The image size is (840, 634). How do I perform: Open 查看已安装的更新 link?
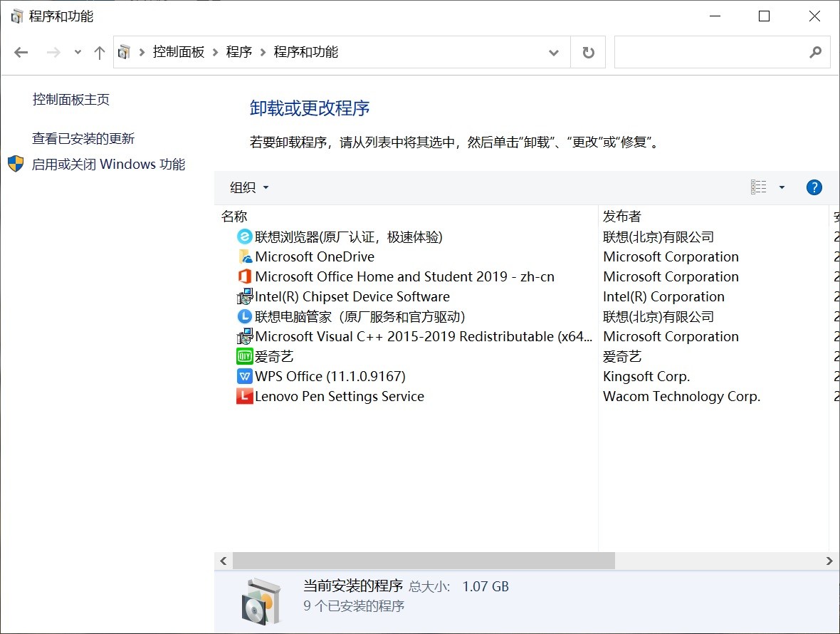point(83,139)
